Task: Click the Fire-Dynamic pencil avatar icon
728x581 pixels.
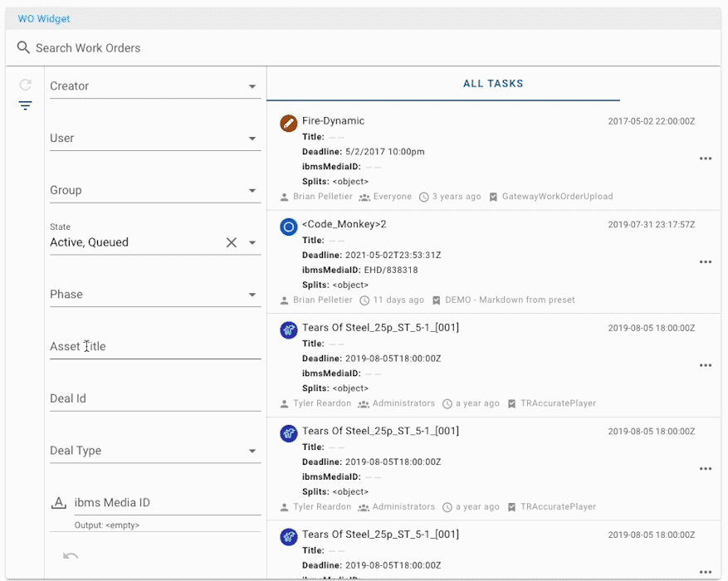Action: pyautogui.click(x=288, y=124)
